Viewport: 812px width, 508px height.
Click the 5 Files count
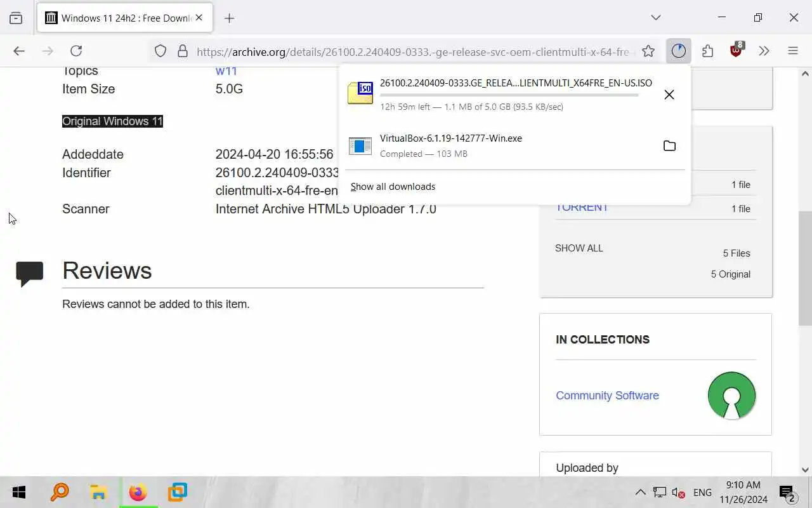coord(737,253)
